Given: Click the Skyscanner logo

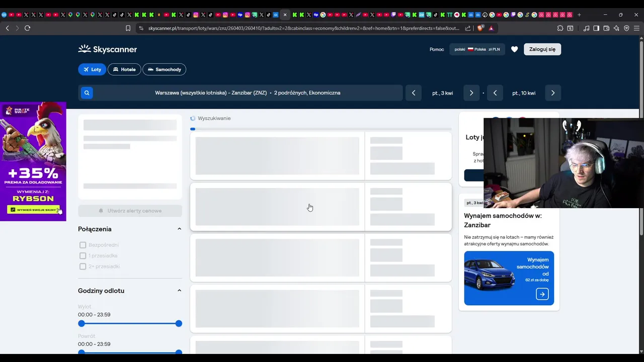Looking at the screenshot, I should tap(108, 49).
